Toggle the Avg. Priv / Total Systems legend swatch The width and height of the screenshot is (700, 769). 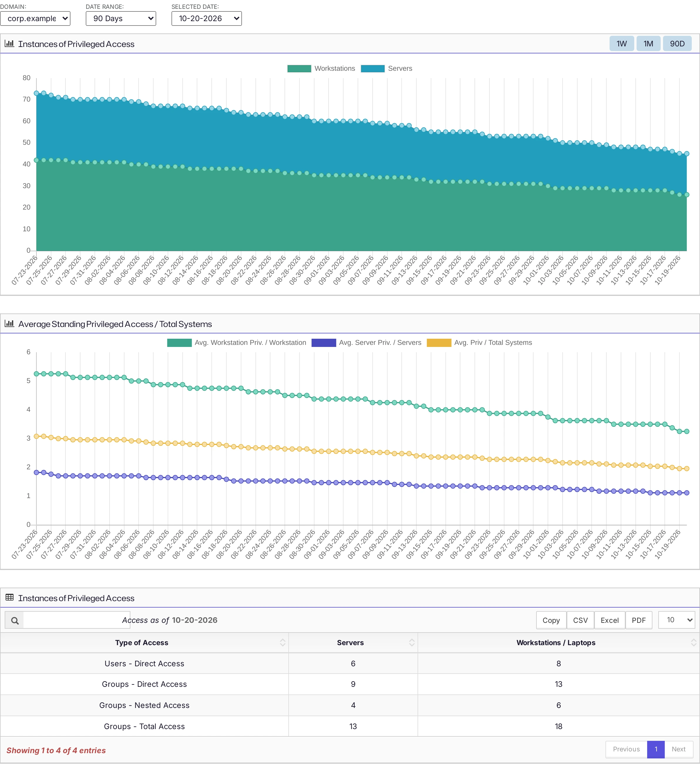click(439, 343)
